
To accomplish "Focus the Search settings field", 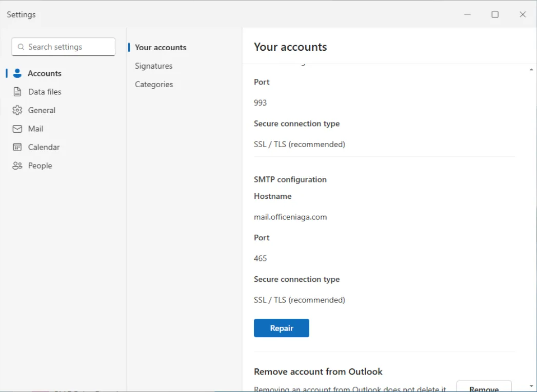I will click(x=64, y=47).
